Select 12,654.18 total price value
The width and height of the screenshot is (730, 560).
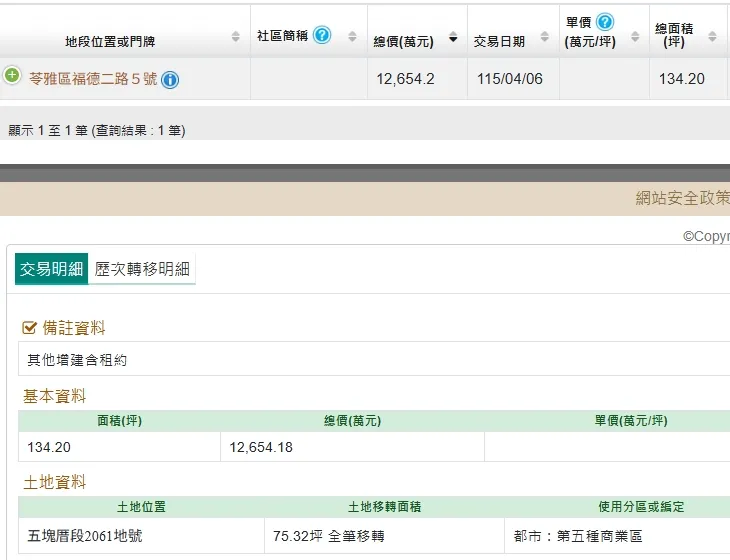coord(261,447)
